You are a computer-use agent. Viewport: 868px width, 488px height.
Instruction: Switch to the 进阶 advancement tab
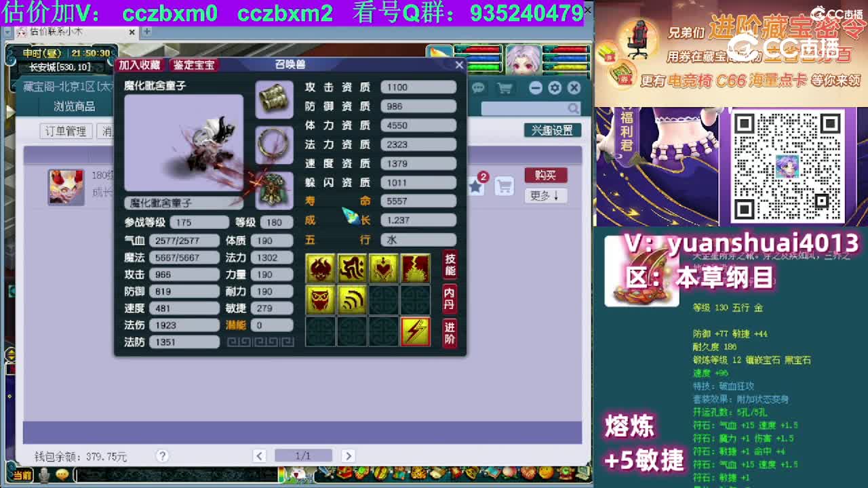click(x=450, y=332)
